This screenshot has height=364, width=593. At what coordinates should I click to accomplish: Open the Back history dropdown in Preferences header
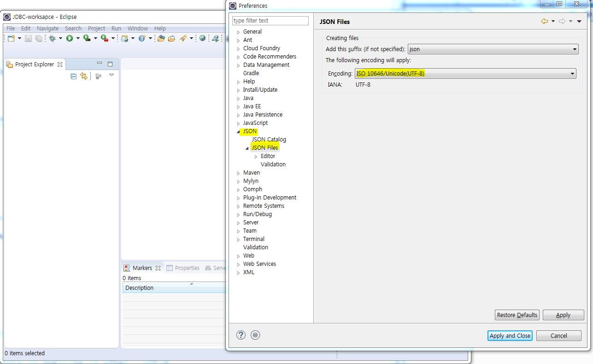[x=553, y=21]
